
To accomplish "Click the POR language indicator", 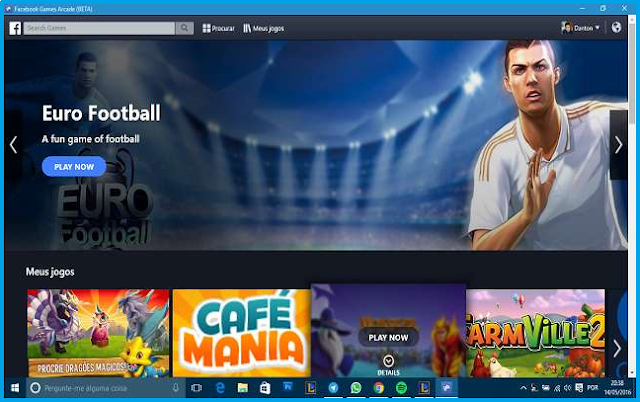I will pyautogui.click(x=593, y=388).
